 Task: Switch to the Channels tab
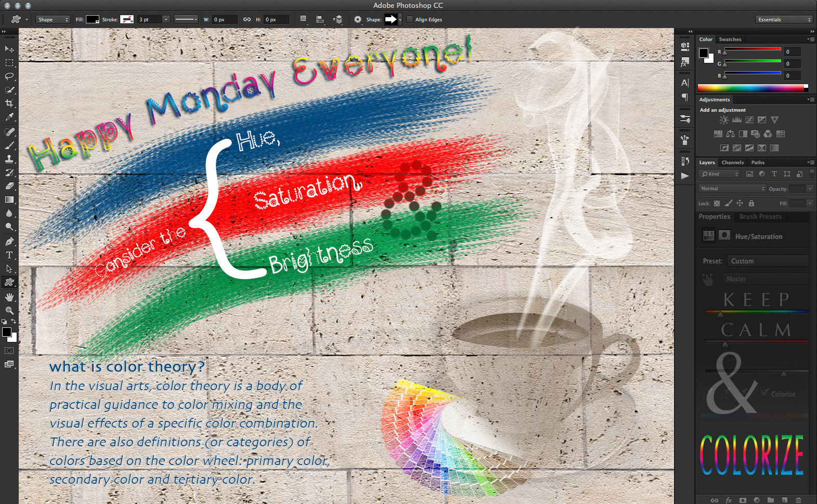[x=732, y=163]
